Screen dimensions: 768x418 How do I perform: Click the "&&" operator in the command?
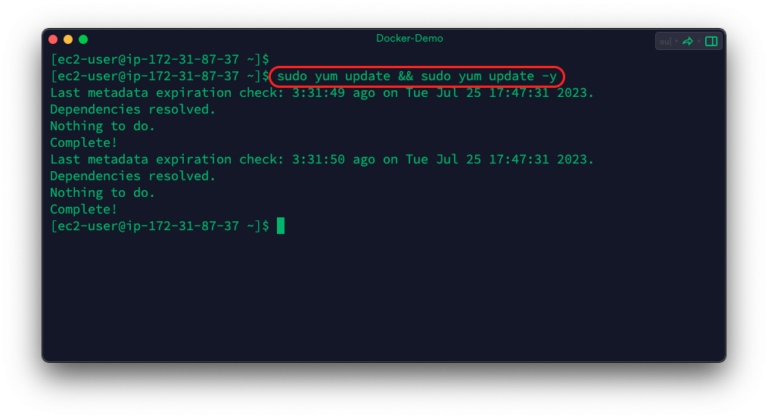406,76
